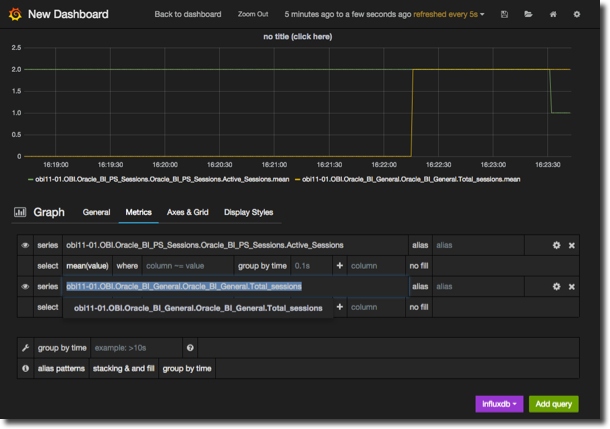
Task: Toggle Active_Sessions series in graph legend
Action: point(162,179)
